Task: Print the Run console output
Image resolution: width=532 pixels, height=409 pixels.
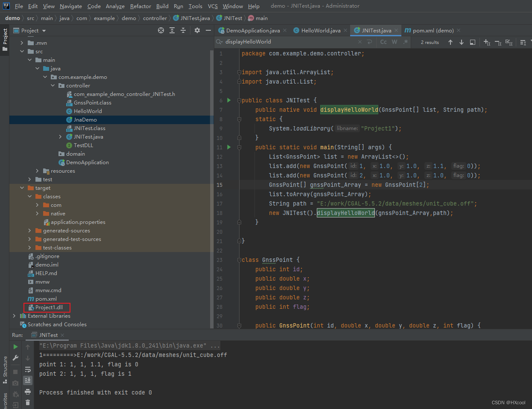Action: 28,392
